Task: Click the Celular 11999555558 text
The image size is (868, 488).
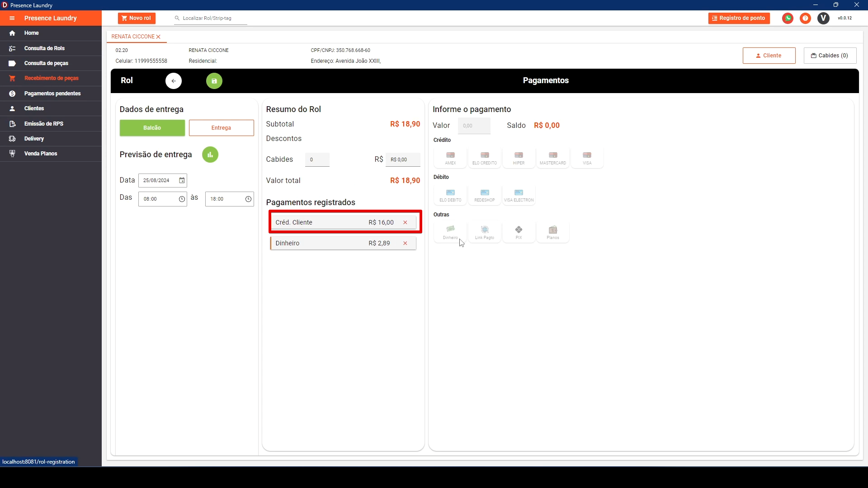Action: coord(141,61)
